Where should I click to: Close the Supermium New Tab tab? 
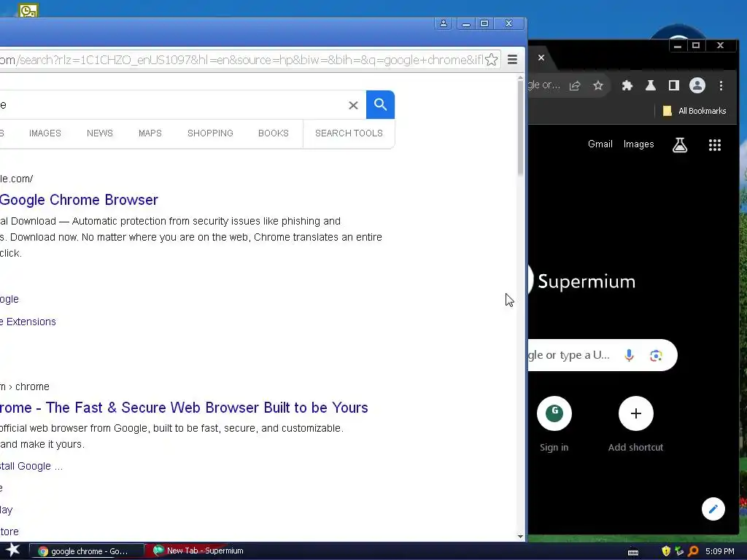click(541, 58)
